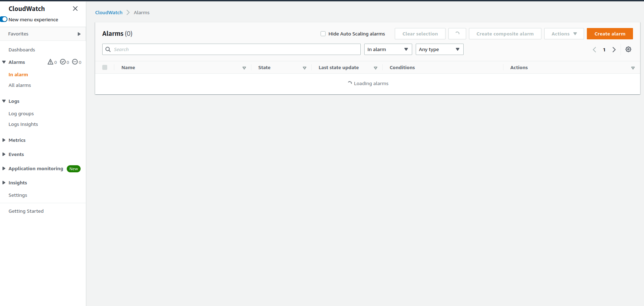Expand the Metrics section

pos(4,140)
